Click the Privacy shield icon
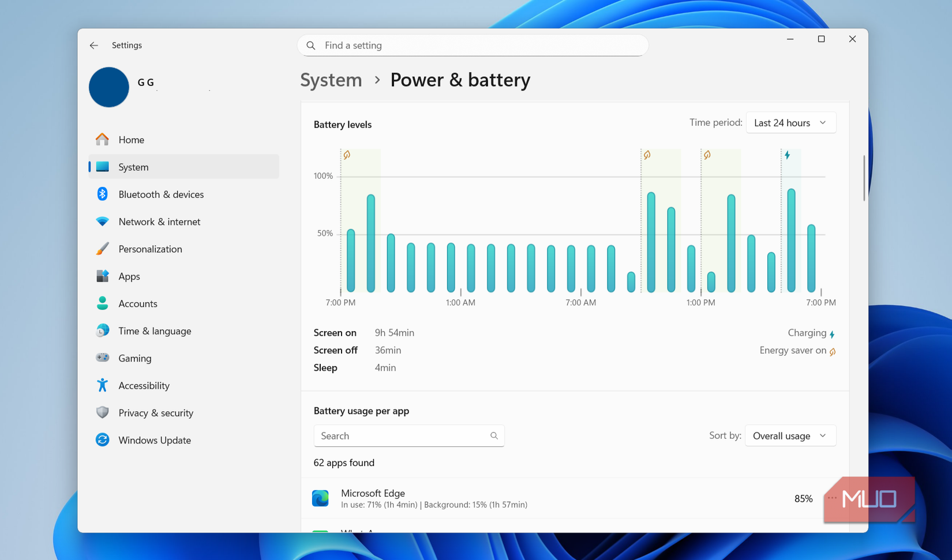 tap(102, 412)
